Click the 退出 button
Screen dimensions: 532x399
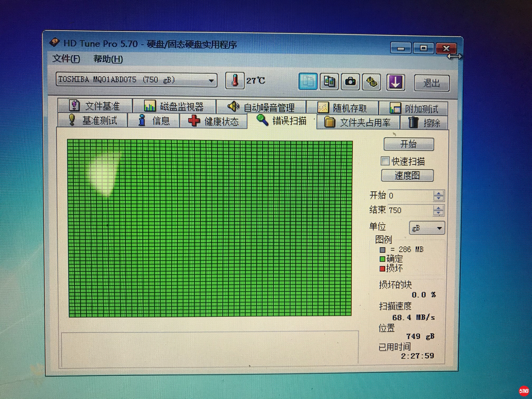[x=431, y=83]
